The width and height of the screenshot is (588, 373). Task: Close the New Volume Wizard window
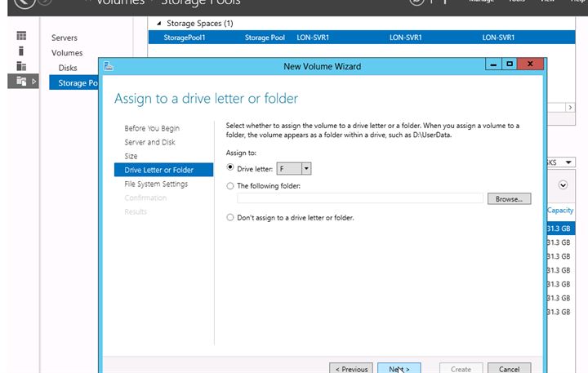click(x=530, y=64)
